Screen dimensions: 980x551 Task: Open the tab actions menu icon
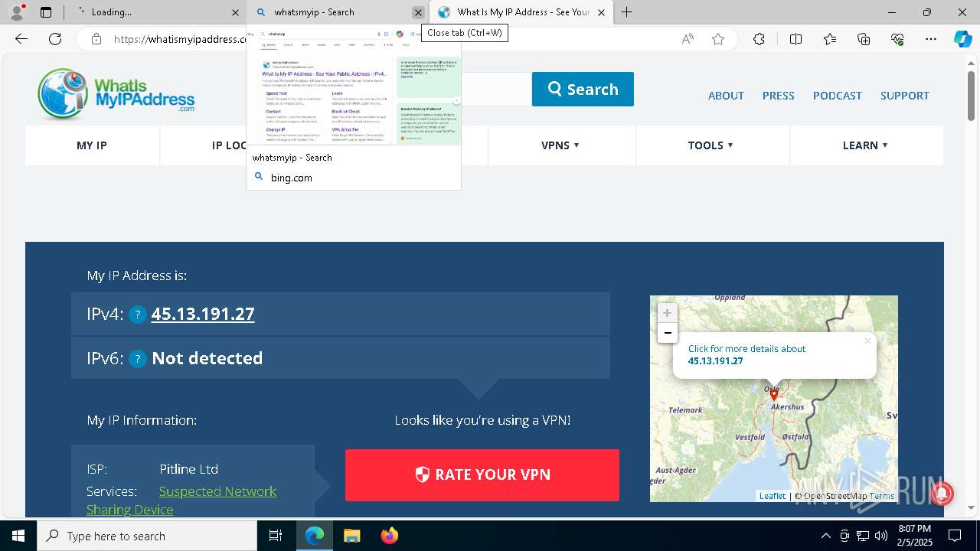pos(46,12)
